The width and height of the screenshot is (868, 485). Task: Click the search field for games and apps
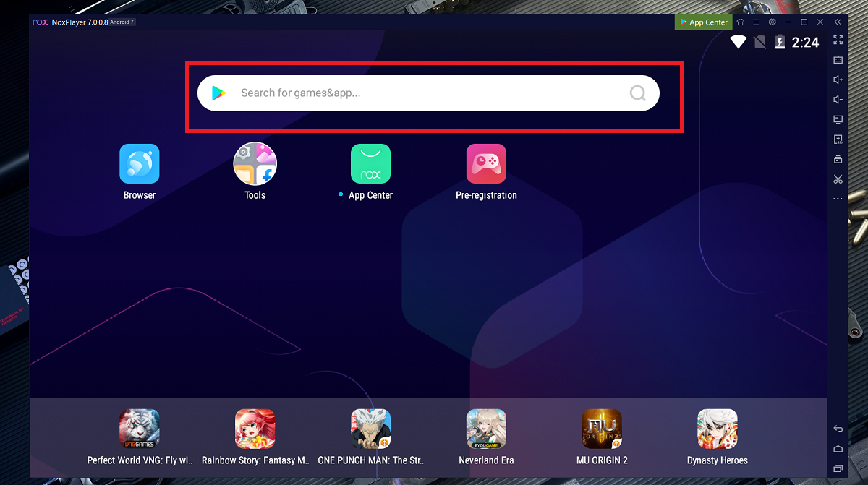click(428, 93)
